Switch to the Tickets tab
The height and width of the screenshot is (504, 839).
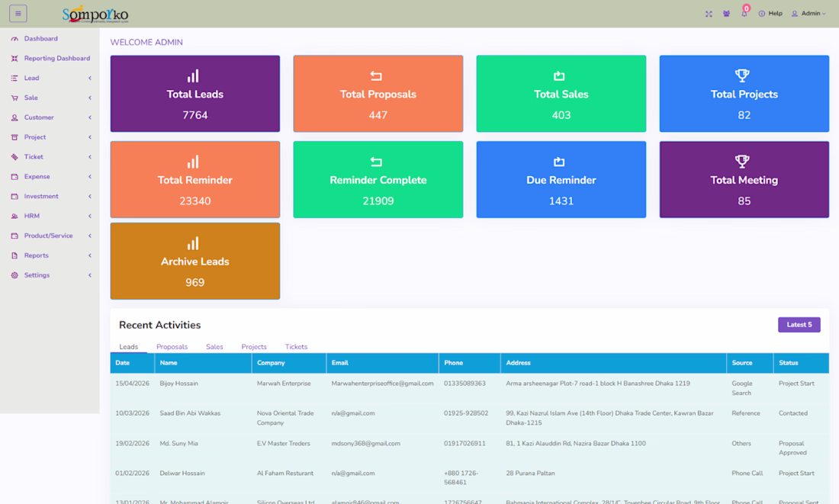296,347
